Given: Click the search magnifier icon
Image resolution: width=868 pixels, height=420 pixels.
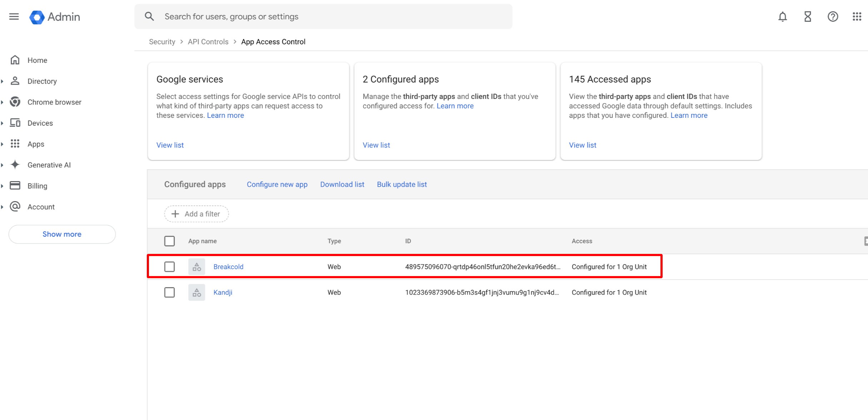Looking at the screenshot, I should pos(149,16).
